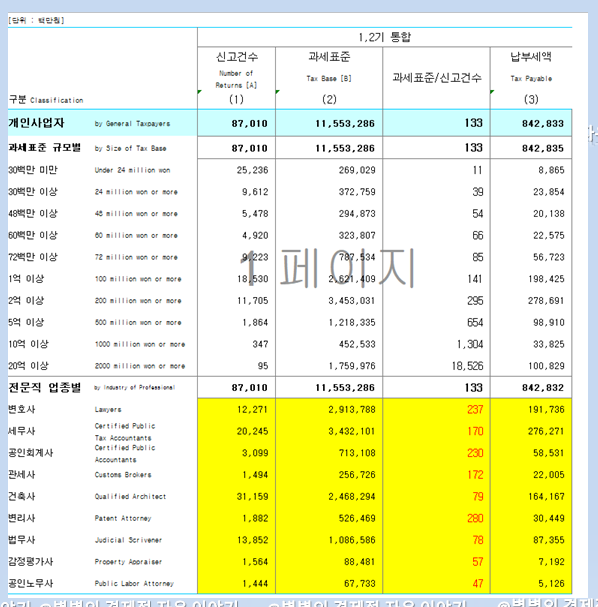598x607 pixels.
Task: Click ratio value 654 cell
Action: [475, 322]
